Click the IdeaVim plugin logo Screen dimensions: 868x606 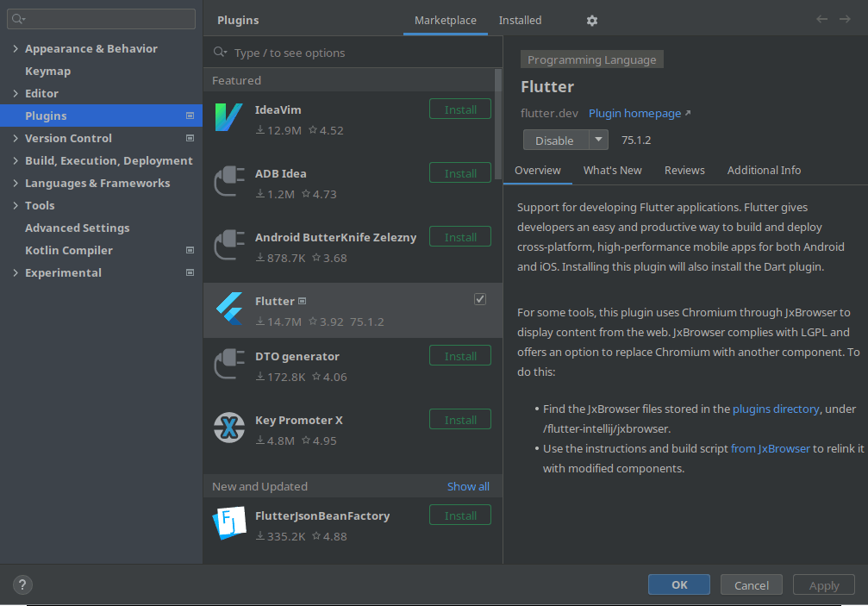coord(228,117)
